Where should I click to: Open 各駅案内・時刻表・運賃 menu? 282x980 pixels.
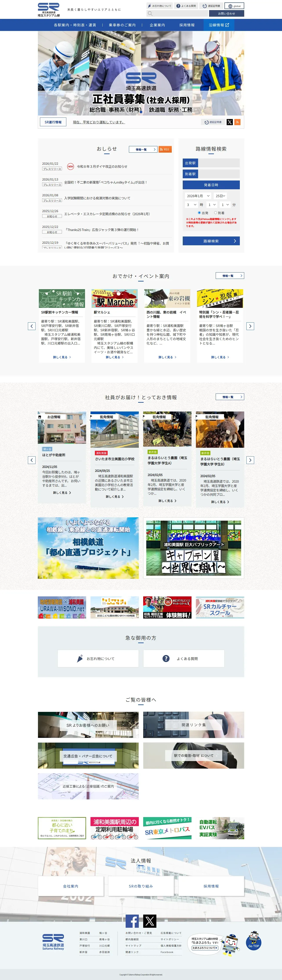[x=75, y=25]
